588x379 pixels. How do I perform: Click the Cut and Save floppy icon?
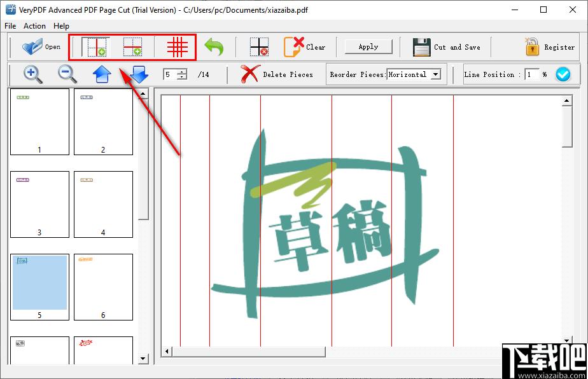422,47
